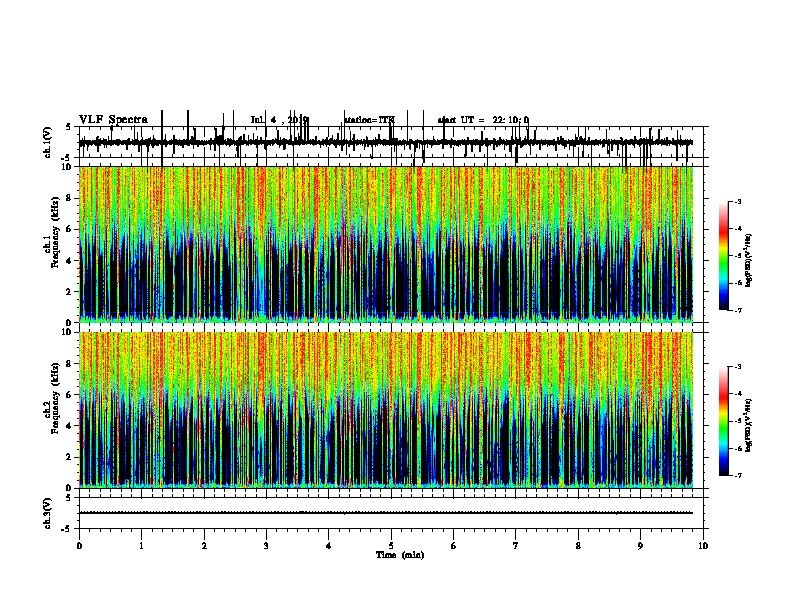792x612 pixels.
Task: Click the ch.2 spectrogram color bar
Action: coord(723,421)
